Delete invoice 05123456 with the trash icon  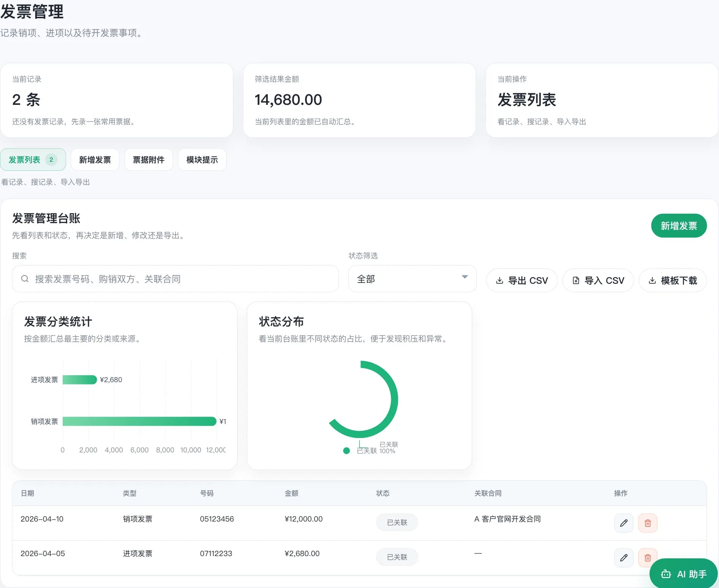click(648, 523)
